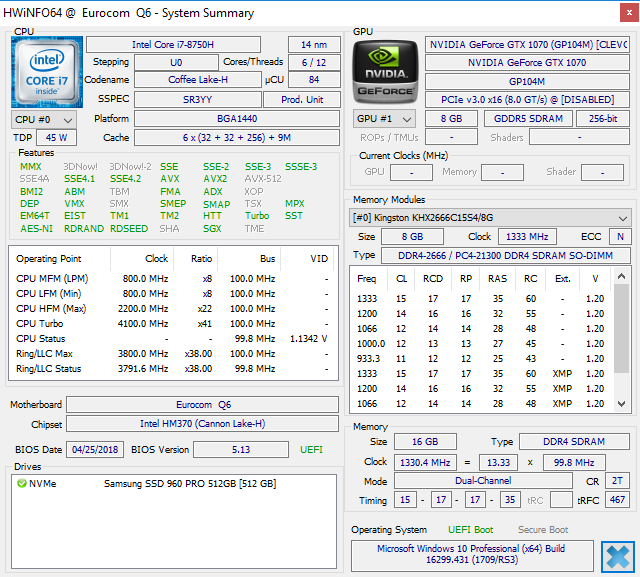This screenshot has height=577, width=640.
Task: Click the GPU memory 8 GB field
Action: point(451,119)
